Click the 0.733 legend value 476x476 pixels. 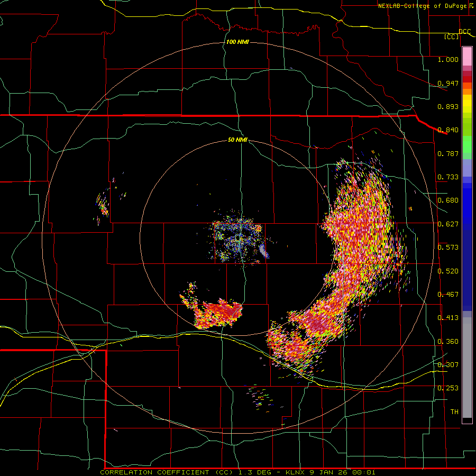click(x=448, y=177)
